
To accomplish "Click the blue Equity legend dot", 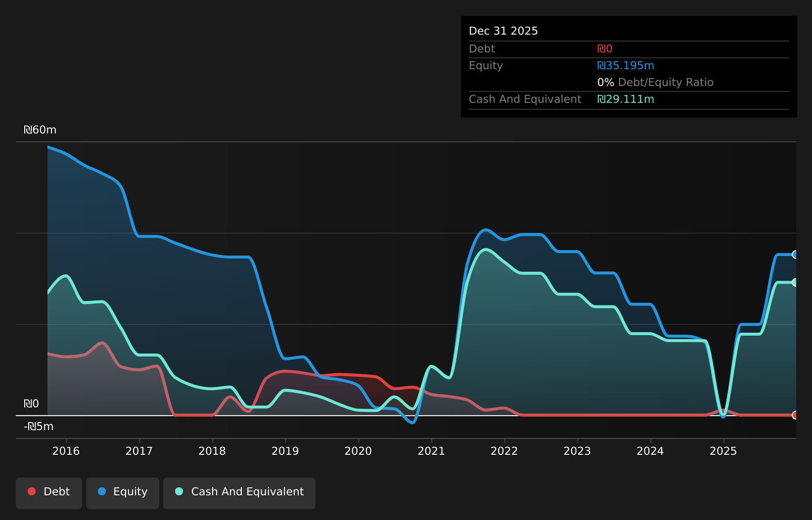I will click(102, 491).
